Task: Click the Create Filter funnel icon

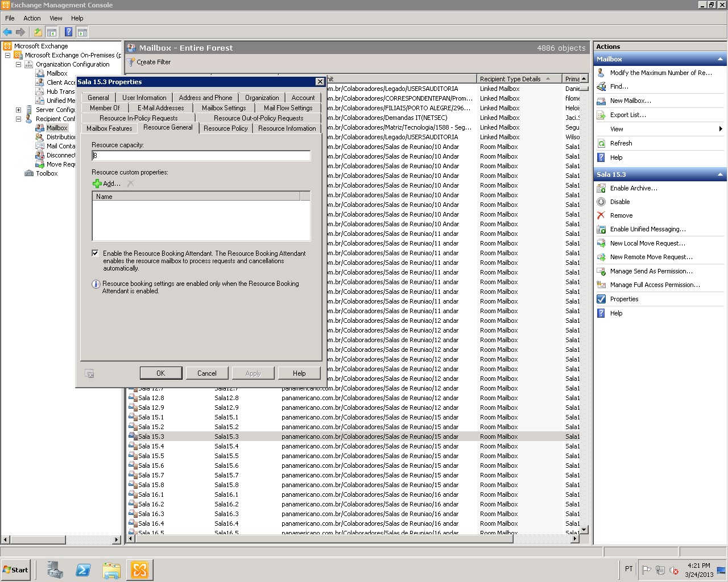Action: click(x=131, y=62)
